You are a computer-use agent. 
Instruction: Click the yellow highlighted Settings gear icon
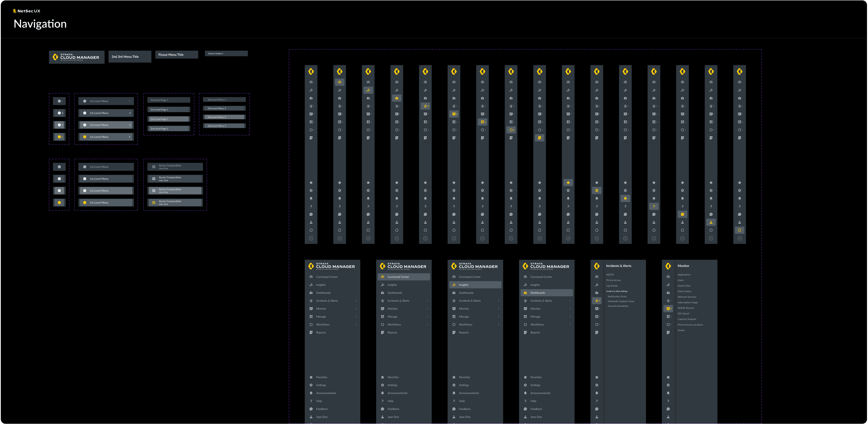pyautogui.click(x=597, y=191)
